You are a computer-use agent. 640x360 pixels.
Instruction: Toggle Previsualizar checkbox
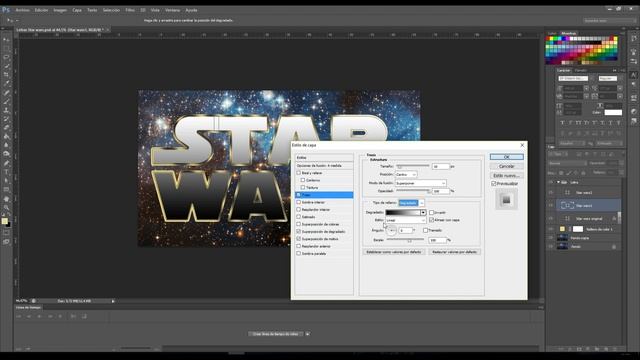click(494, 184)
